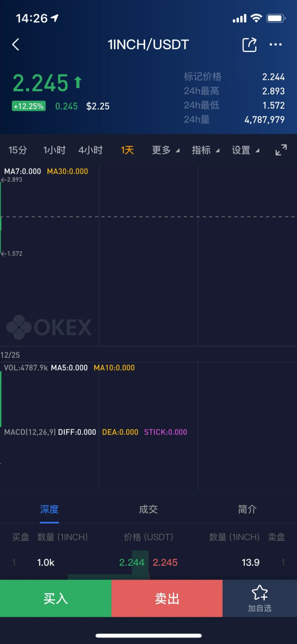Switch to the 成交 tab
This screenshot has height=644, width=297.
(x=148, y=509)
